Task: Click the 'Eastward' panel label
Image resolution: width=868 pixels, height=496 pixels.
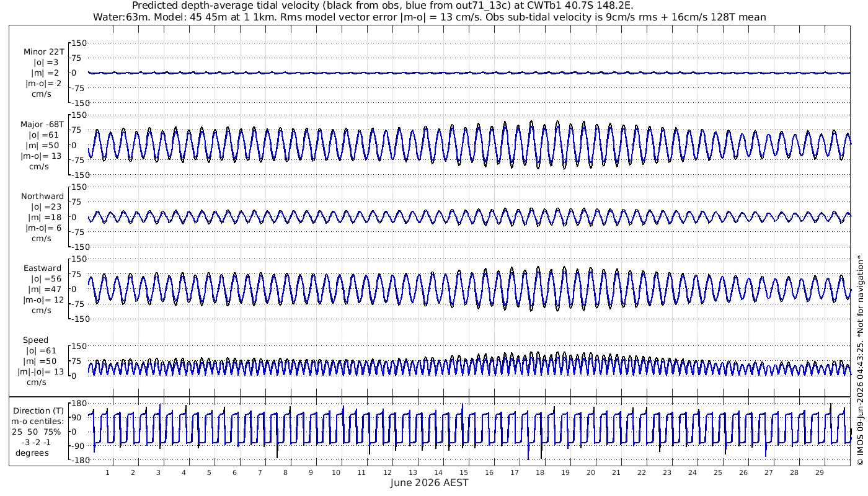Action: click(x=42, y=268)
